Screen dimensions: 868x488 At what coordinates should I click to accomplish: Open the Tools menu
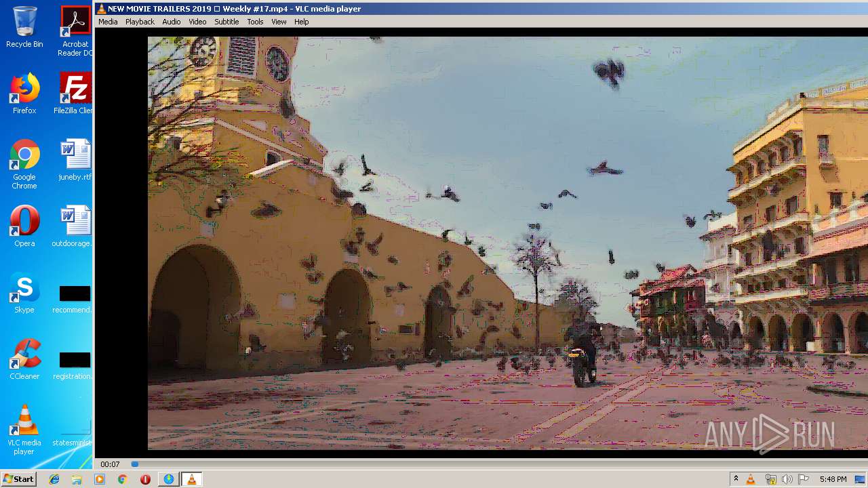tap(255, 22)
